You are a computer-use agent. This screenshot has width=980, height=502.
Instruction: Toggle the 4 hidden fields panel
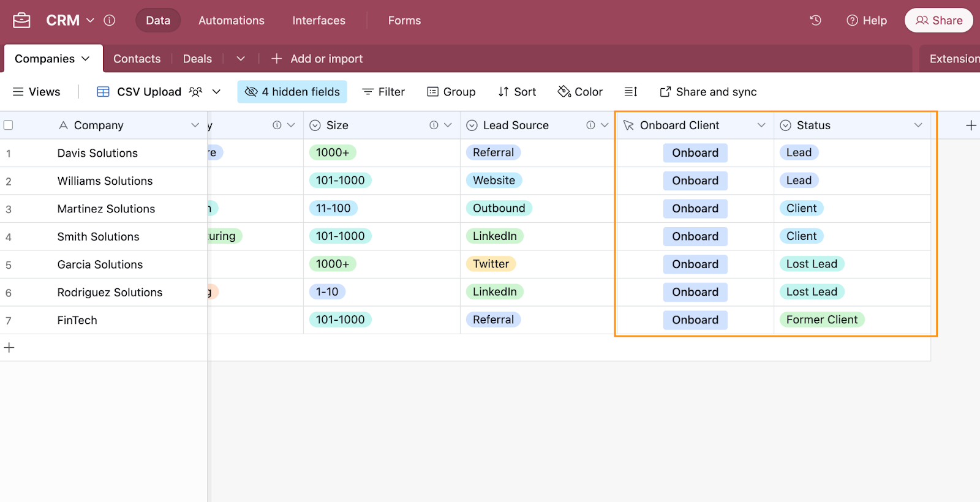tap(292, 92)
